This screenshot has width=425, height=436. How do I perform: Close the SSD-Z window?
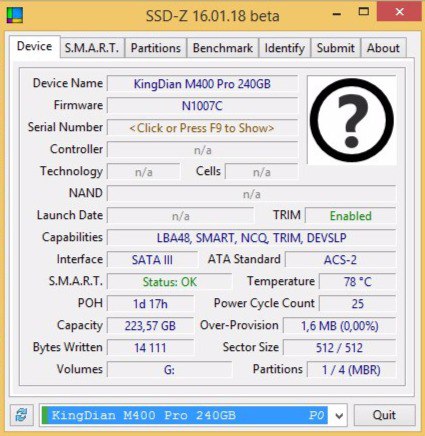coord(399,12)
